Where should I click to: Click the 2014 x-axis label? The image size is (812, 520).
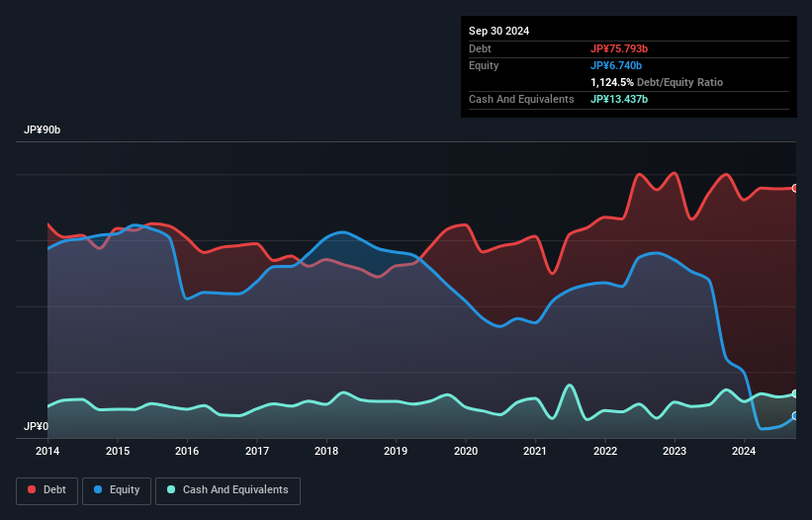pos(47,451)
